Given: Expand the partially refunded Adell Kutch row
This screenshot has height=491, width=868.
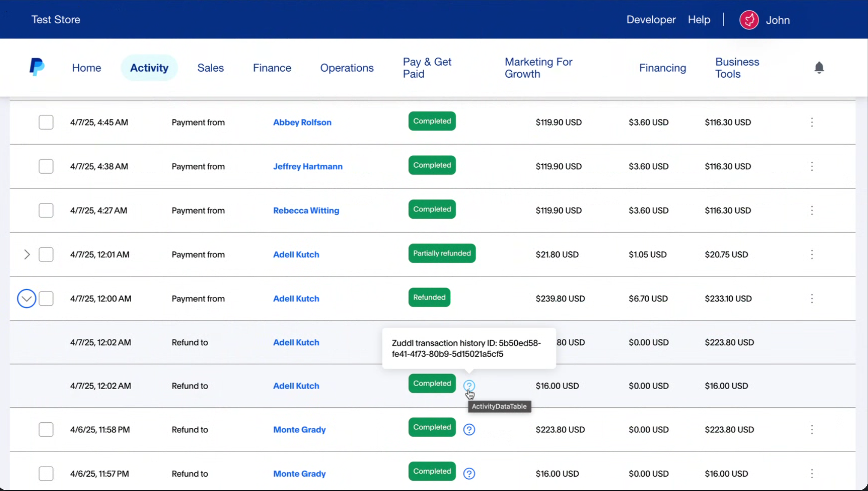Looking at the screenshot, I should [x=27, y=254].
